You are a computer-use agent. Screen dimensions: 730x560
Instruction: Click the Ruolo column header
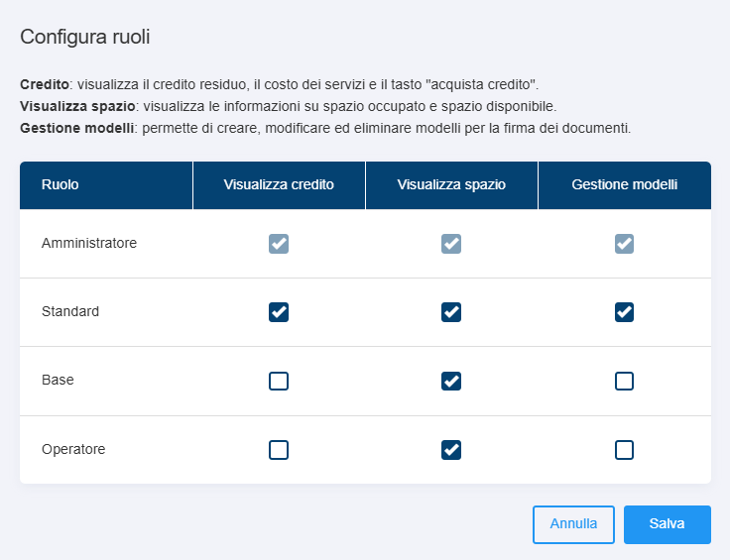coord(61,184)
